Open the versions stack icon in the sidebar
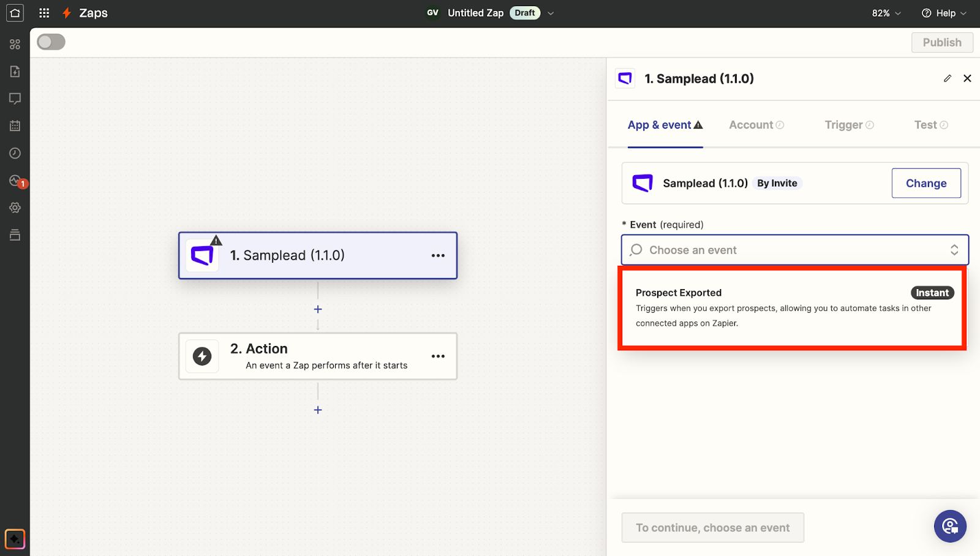The height and width of the screenshot is (556, 980). click(x=15, y=235)
